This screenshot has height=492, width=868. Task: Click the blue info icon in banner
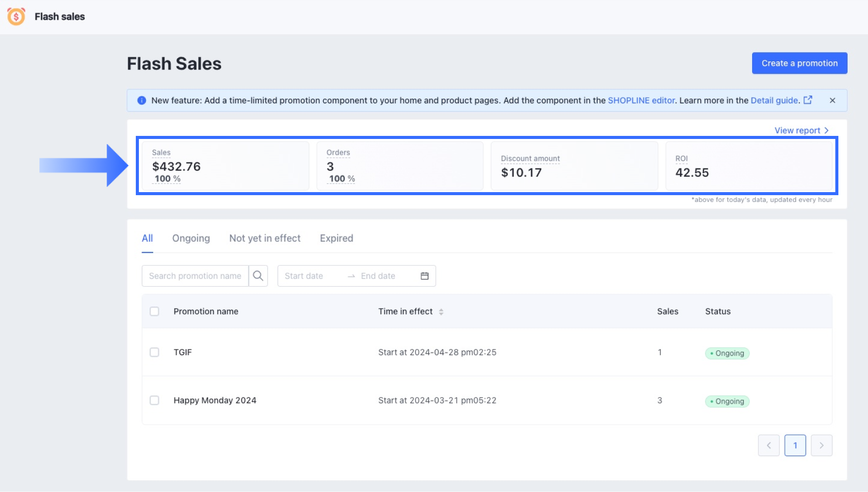pyautogui.click(x=142, y=101)
